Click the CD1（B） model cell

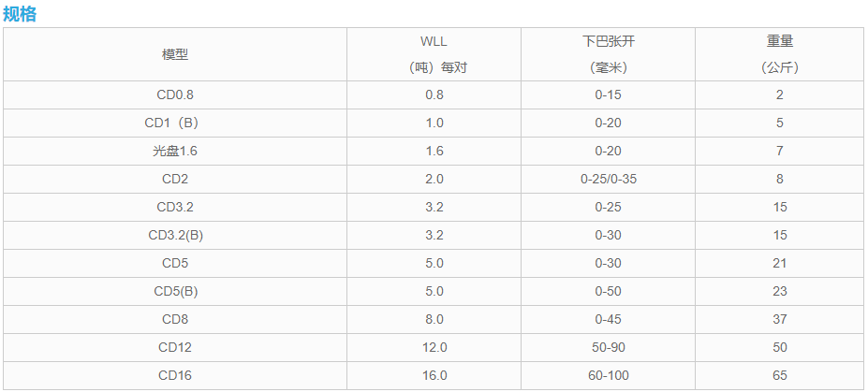pyautogui.click(x=175, y=123)
